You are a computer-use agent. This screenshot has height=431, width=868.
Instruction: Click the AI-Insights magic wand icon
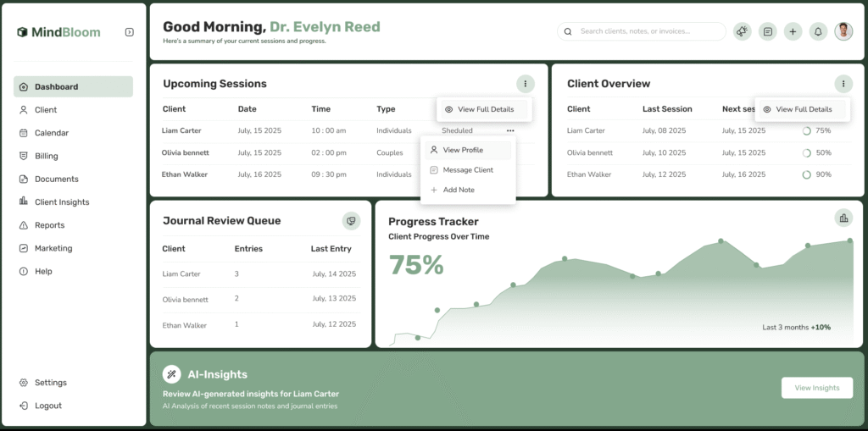pyautogui.click(x=171, y=374)
